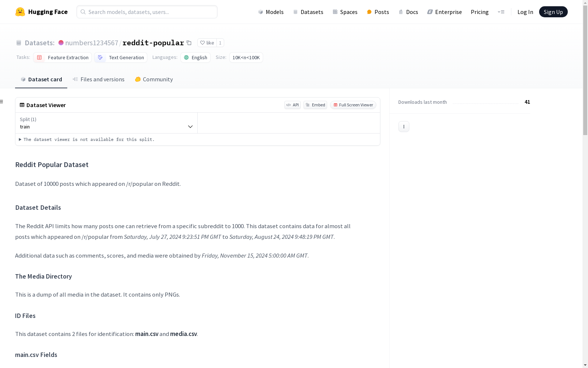This screenshot has height=368, width=588.
Task: Copy dataset name with the copy icon
Action: pos(189,43)
